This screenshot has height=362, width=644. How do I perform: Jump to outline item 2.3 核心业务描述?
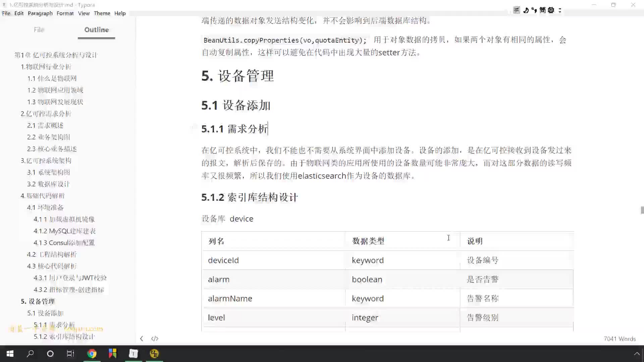coord(52,149)
